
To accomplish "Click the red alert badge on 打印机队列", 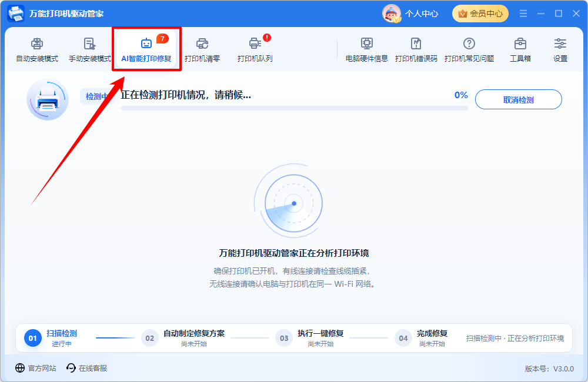I will tap(266, 38).
